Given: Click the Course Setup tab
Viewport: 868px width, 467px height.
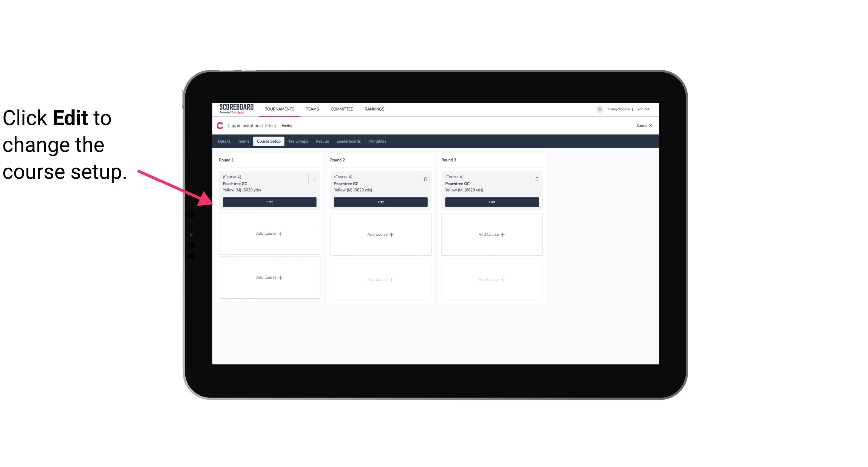Looking at the screenshot, I should pyautogui.click(x=268, y=141).
